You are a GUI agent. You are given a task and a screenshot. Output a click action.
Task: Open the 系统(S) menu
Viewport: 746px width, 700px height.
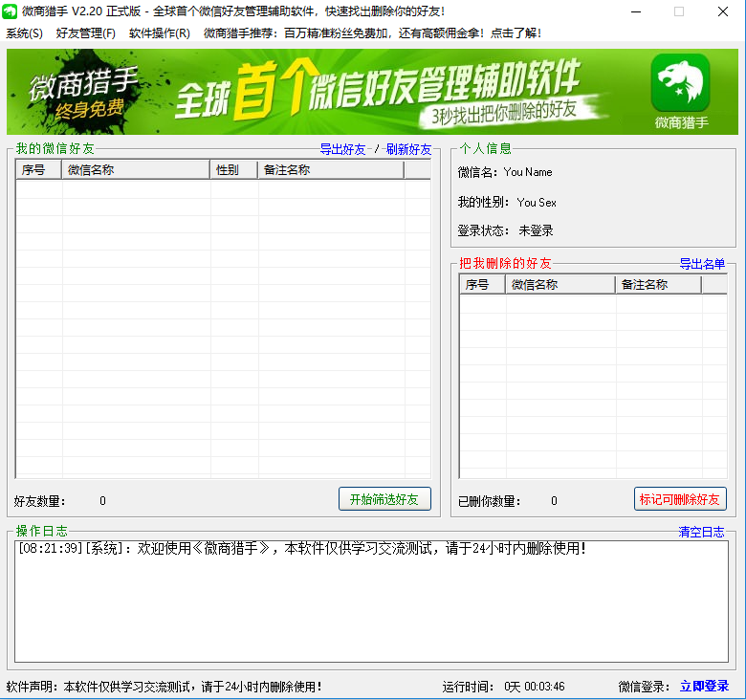(x=24, y=33)
